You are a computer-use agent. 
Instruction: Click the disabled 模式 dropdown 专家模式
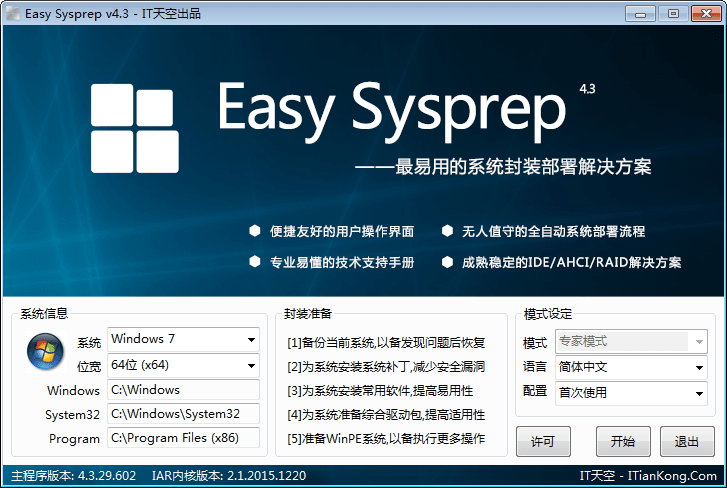(630, 341)
